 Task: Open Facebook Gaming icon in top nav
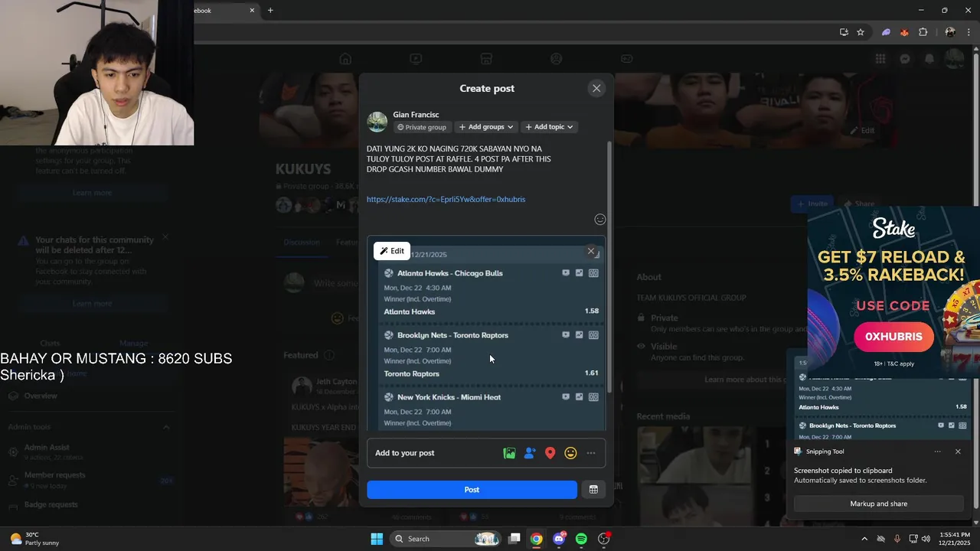[x=626, y=59]
